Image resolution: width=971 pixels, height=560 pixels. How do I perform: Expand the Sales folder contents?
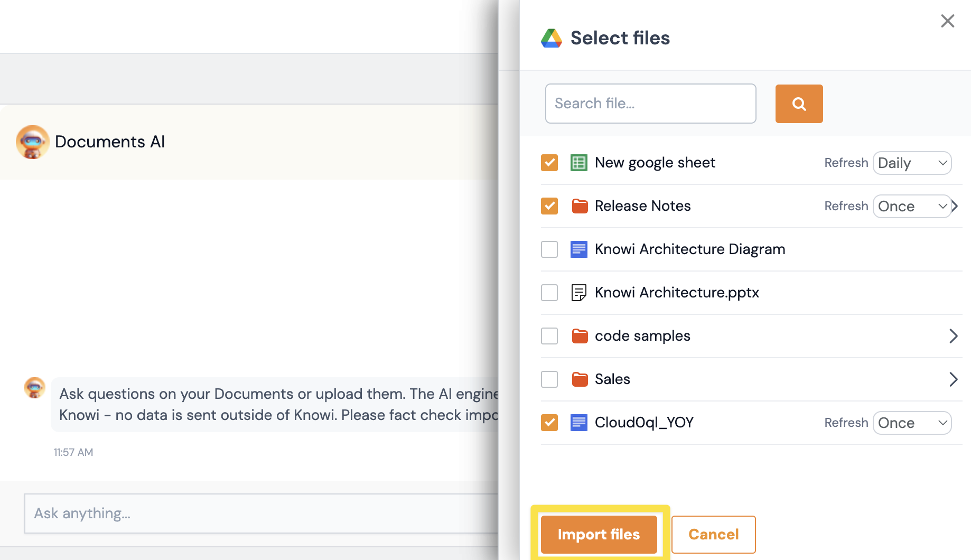click(x=954, y=379)
